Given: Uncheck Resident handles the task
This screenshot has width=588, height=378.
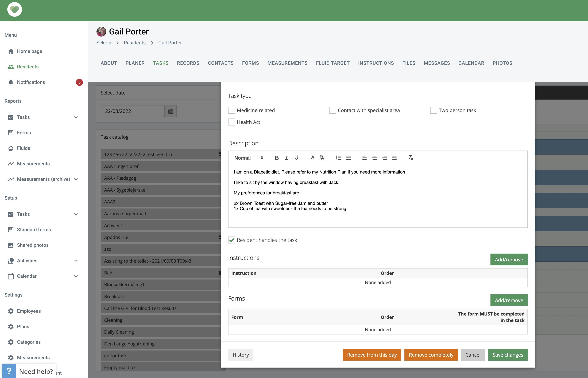Looking at the screenshot, I should pyautogui.click(x=231, y=240).
